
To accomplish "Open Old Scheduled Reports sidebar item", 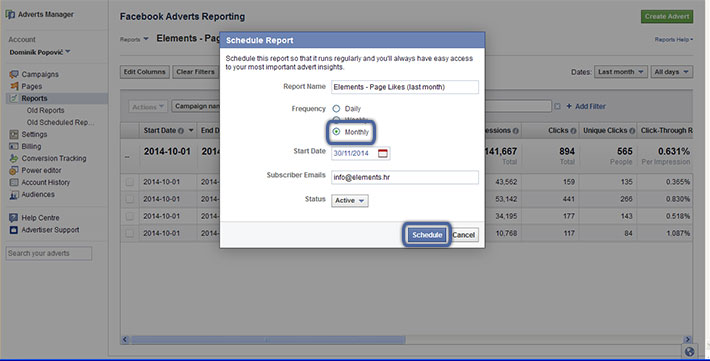I will (x=60, y=122).
